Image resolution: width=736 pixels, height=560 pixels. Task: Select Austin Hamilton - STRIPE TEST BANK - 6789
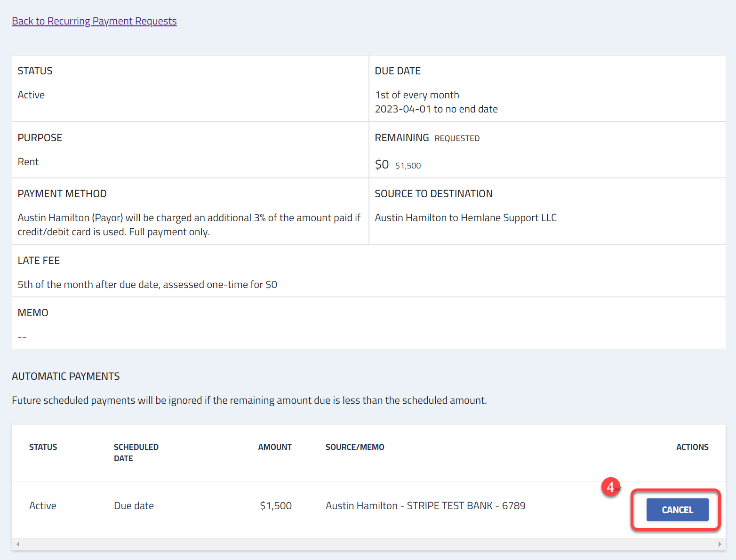click(425, 505)
